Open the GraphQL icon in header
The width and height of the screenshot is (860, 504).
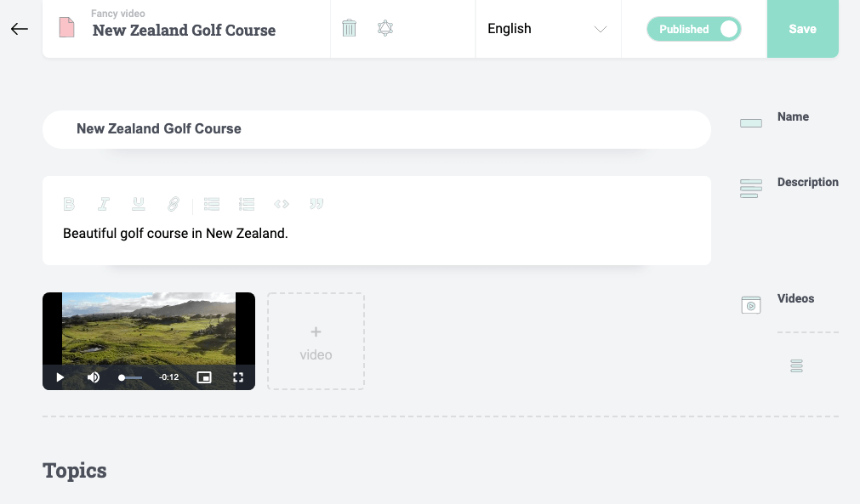click(385, 28)
